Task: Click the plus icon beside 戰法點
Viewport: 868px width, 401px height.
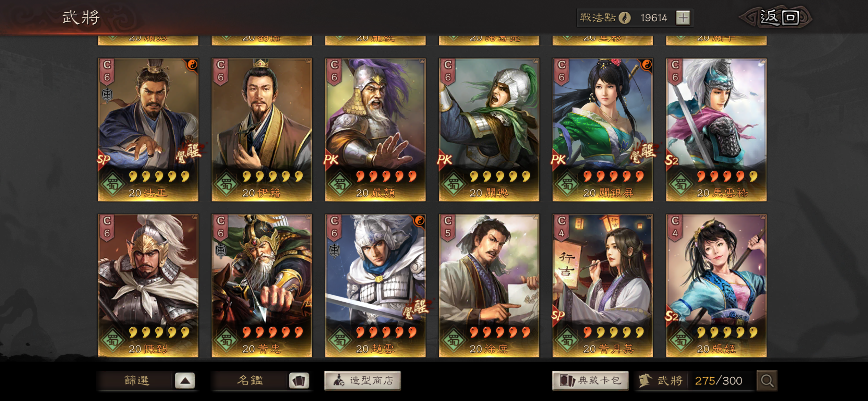Action: (x=683, y=18)
